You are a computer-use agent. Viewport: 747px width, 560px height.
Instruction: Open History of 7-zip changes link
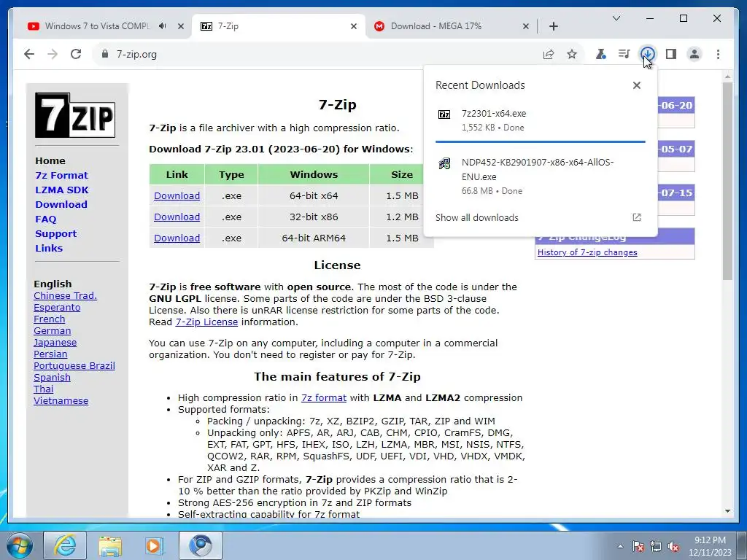(587, 252)
